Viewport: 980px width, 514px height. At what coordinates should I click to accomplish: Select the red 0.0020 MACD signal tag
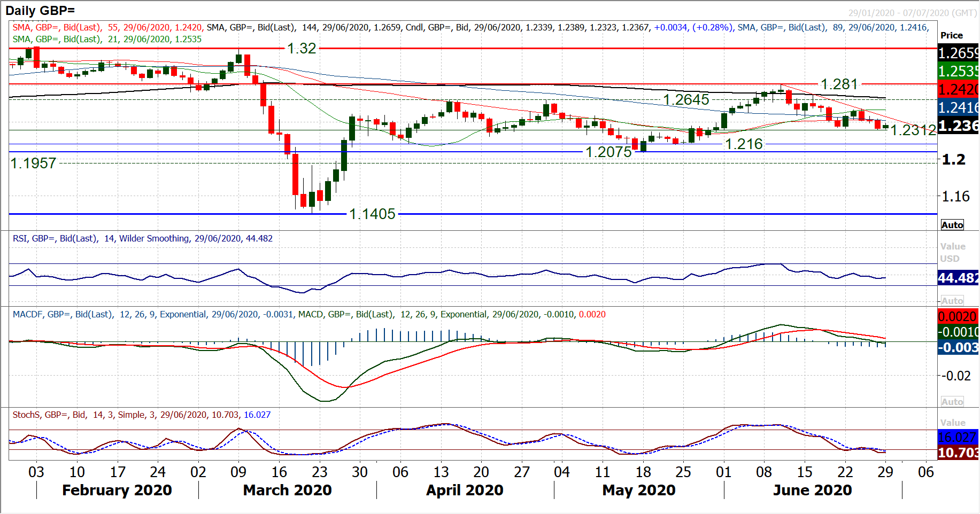pos(958,316)
